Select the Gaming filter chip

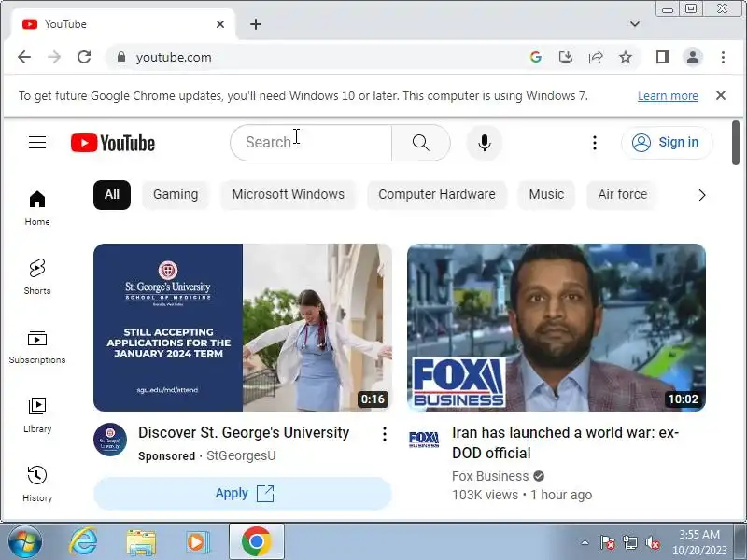coord(176,195)
